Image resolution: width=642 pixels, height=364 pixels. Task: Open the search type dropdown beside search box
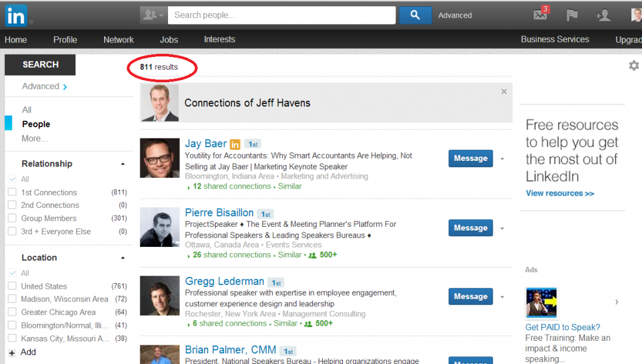tap(154, 15)
